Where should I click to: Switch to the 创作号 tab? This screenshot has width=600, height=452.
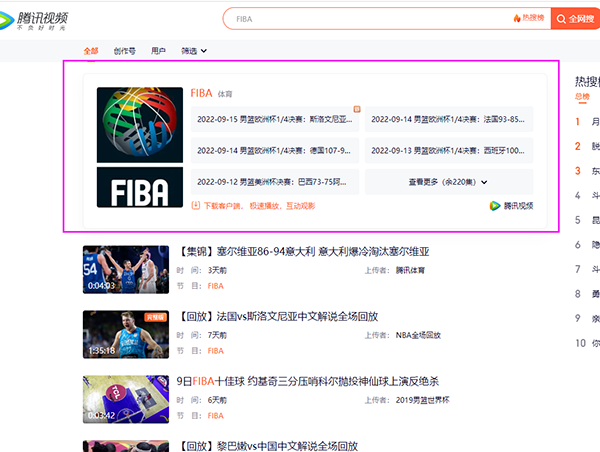point(124,51)
